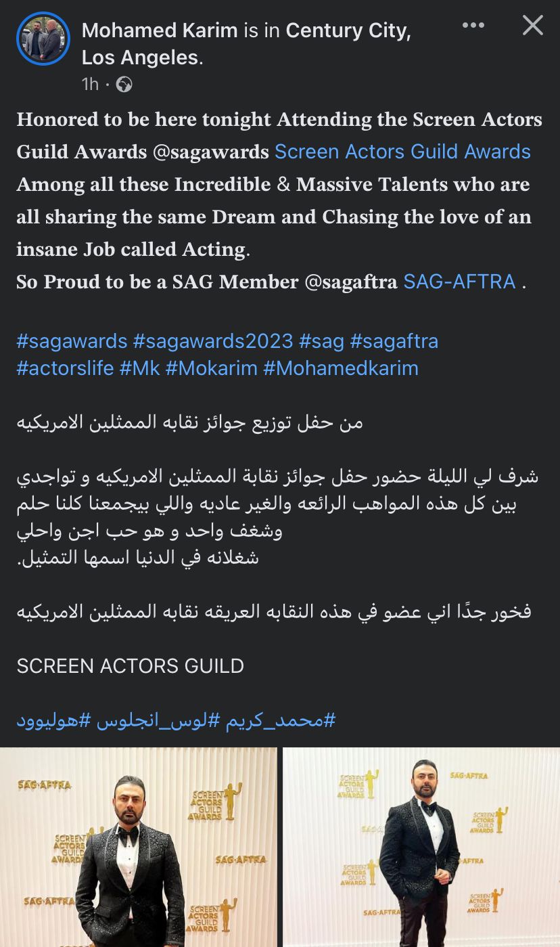Open the three-dots post options menu
Screen dimensions: 560x947
pyautogui.click(x=473, y=26)
